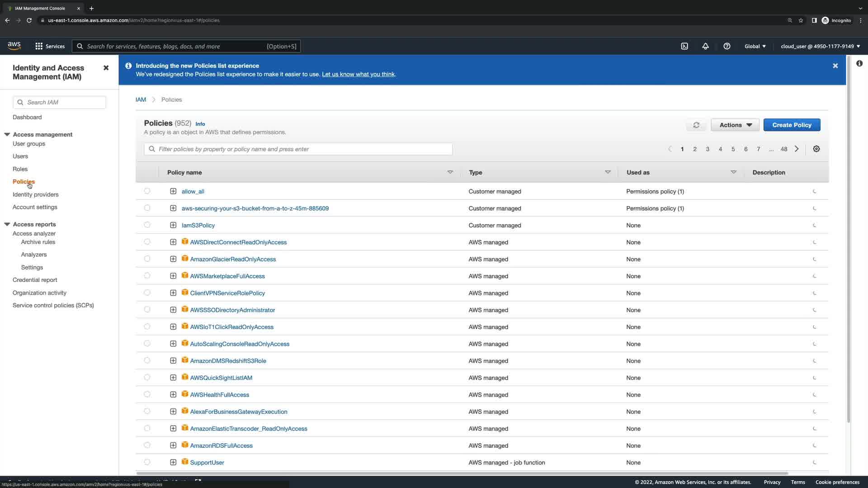Open Roles in the sidebar
Image resolution: width=868 pixels, height=488 pixels.
click(x=20, y=169)
